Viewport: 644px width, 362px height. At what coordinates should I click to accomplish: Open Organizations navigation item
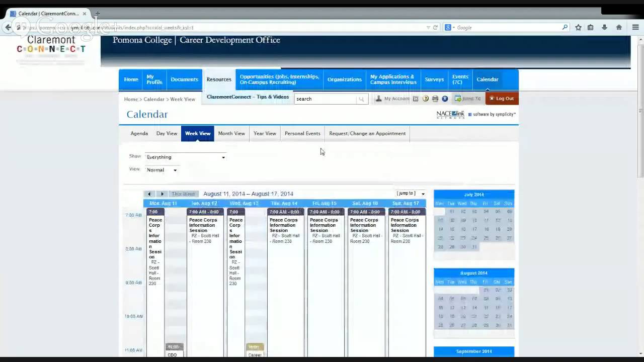[345, 79]
